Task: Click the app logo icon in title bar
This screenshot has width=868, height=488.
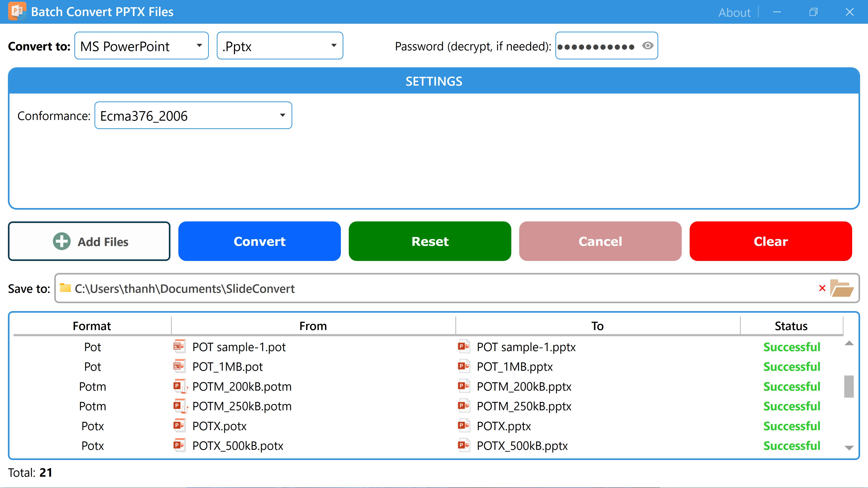Action: (17, 11)
